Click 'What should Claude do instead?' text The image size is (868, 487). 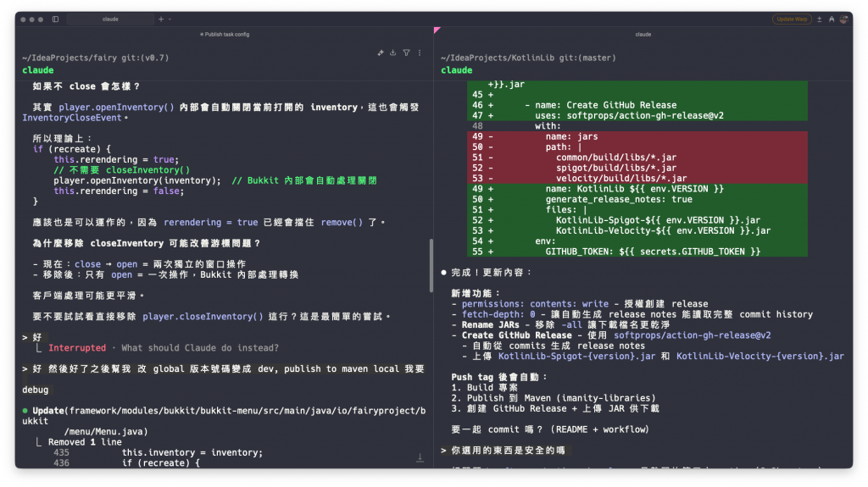200,347
